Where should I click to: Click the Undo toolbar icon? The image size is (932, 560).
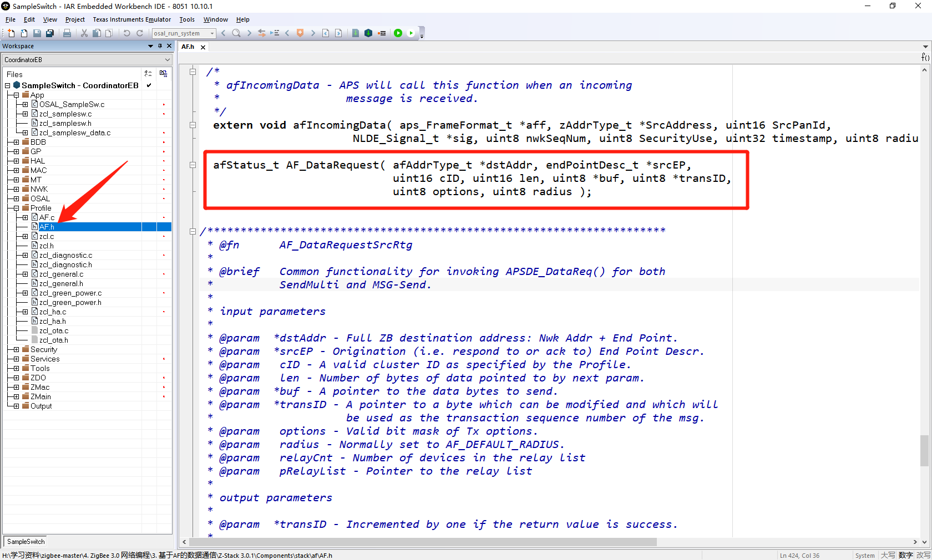click(x=126, y=33)
